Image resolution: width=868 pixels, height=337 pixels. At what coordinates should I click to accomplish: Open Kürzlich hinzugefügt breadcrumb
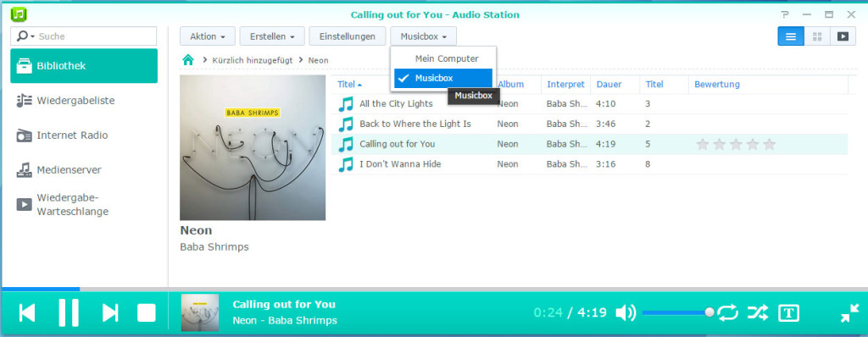tap(253, 60)
